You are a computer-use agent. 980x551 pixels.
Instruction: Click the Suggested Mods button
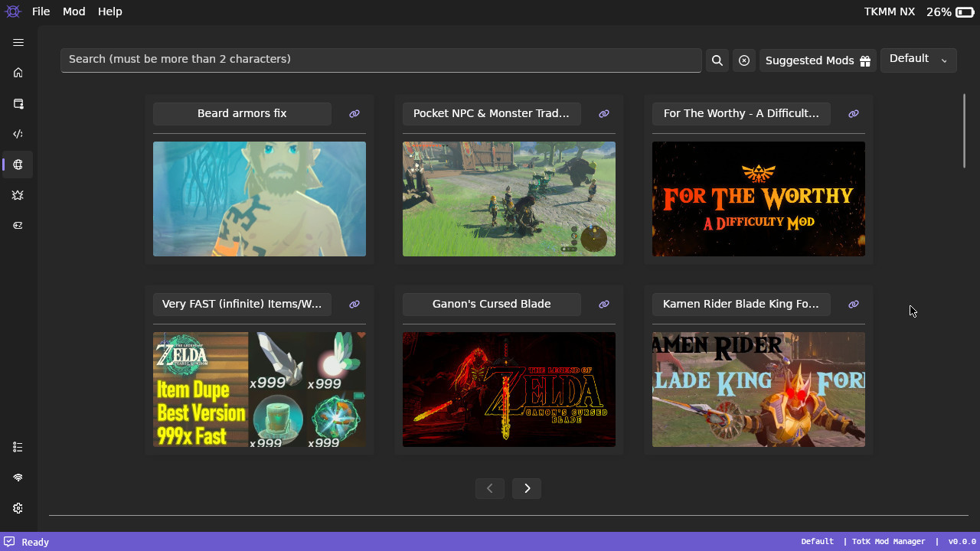point(817,60)
